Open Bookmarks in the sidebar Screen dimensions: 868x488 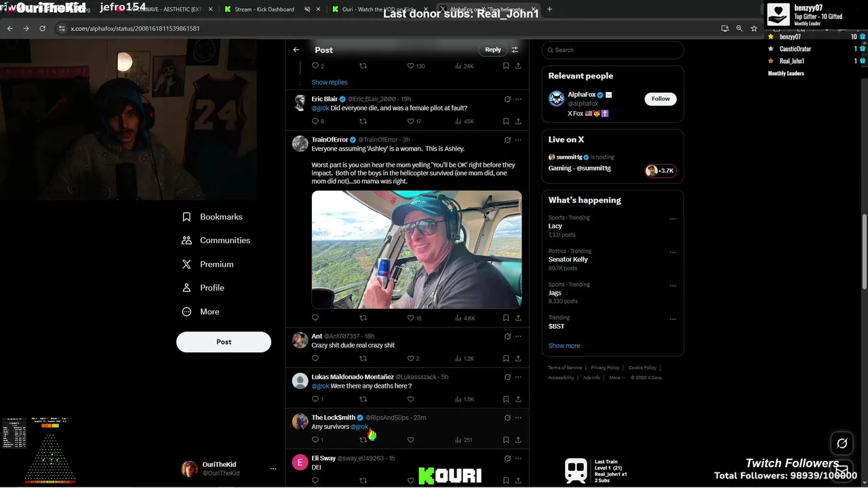[212, 217]
